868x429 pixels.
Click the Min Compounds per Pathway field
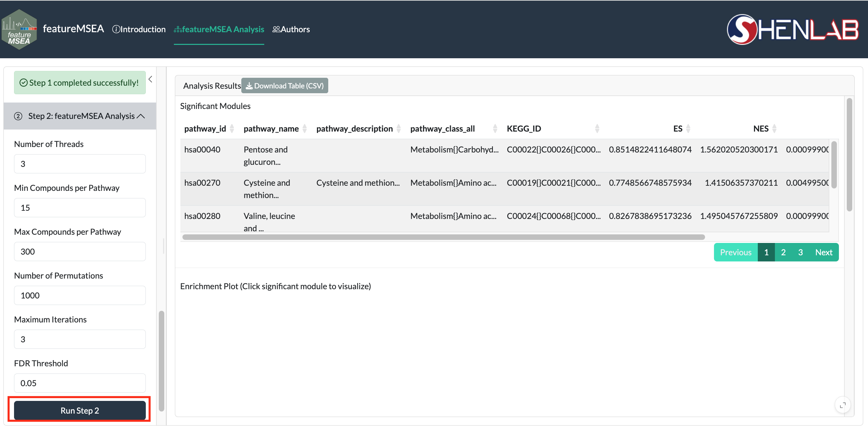tap(80, 208)
